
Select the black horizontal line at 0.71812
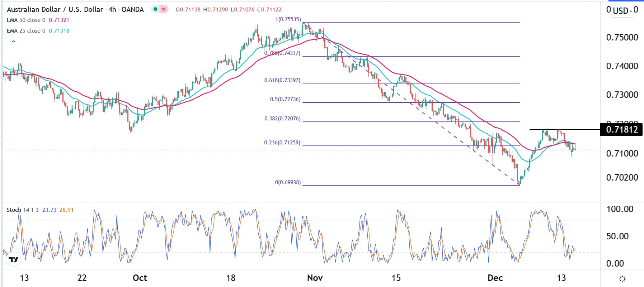[x=565, y=129]
